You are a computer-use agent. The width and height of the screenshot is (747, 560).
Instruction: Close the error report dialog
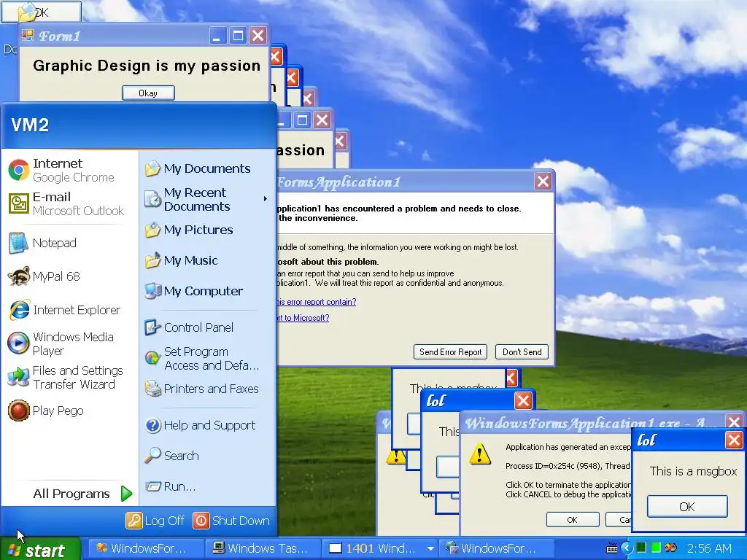543,181
